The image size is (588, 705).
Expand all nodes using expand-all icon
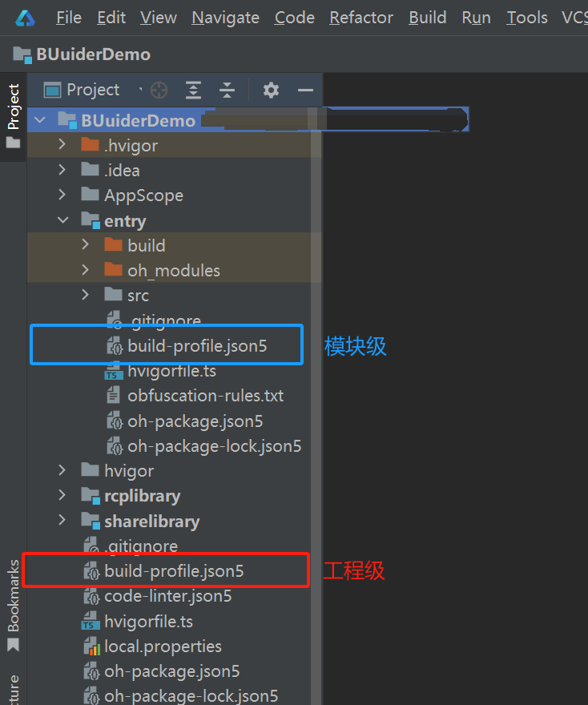[193, 90]
